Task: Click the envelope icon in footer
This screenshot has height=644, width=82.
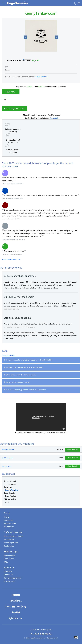Action: click(x=76, y=637)
